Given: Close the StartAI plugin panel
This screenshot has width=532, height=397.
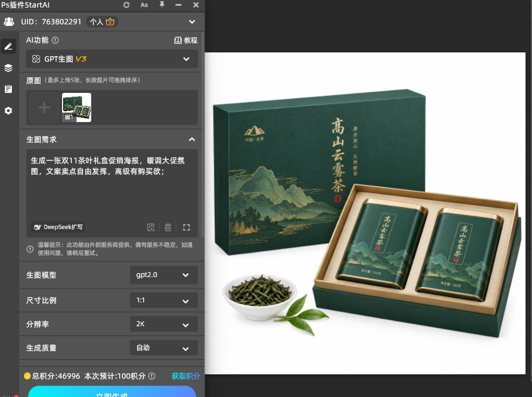Looking at the screenshot, I should point(196,5).
